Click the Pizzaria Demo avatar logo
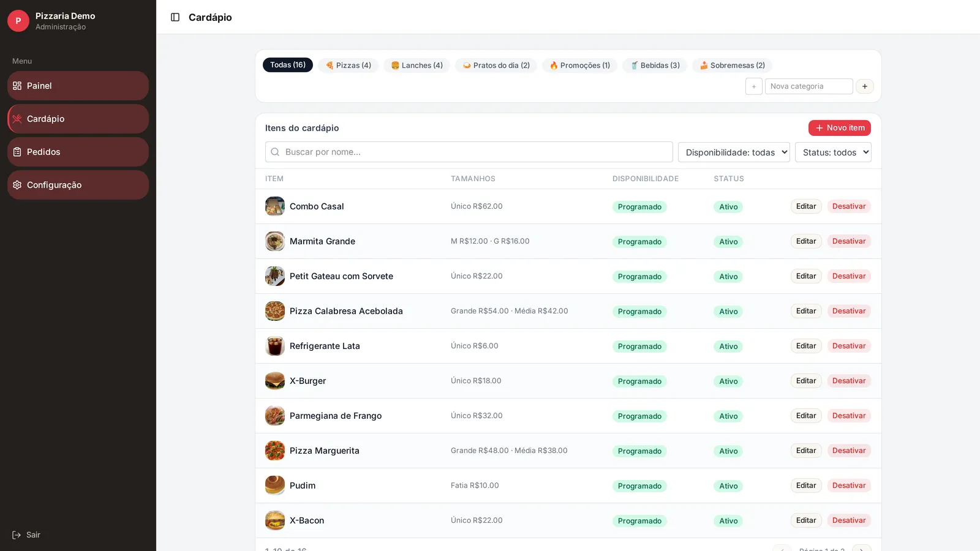The height and width of the screenshot is (551, 980). (18, 21)
